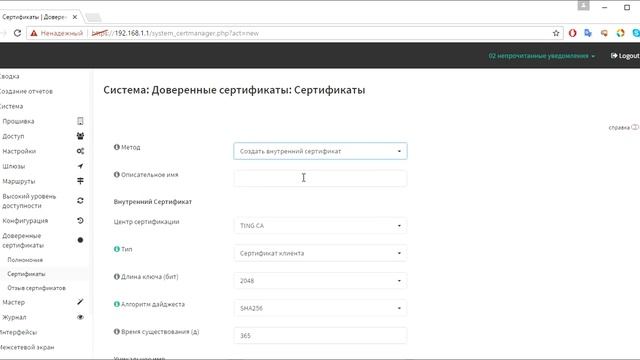
Task: Open the Тип certificate type dropdown
Action: tap(320, 253)
